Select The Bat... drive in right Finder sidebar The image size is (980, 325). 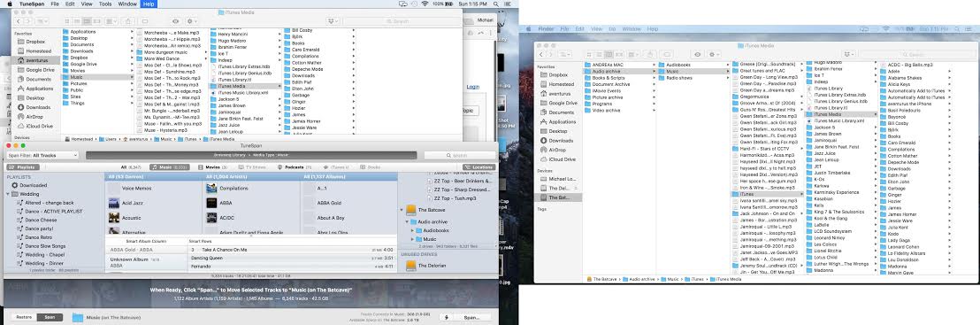pyautogui.click(x=558, y=197)
